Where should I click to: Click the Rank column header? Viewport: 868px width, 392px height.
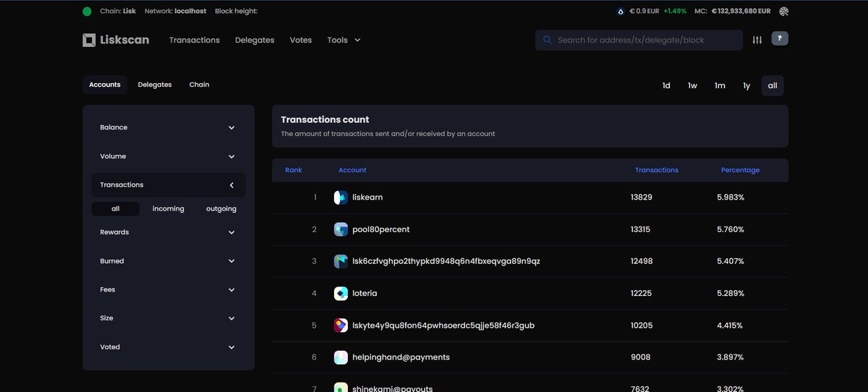[294, 170]
